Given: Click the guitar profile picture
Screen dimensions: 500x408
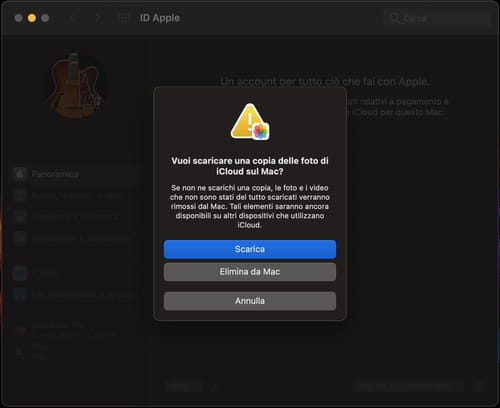Looking at the screenshot, I should pyautogui.click(x=75, y=87).
